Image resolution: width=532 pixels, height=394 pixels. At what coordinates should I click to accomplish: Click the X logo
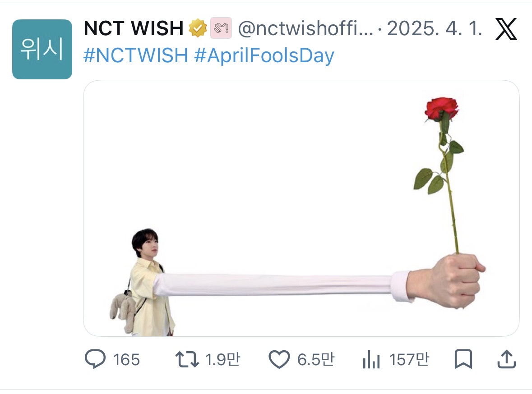pyautogui.click(x=506, y=29)
